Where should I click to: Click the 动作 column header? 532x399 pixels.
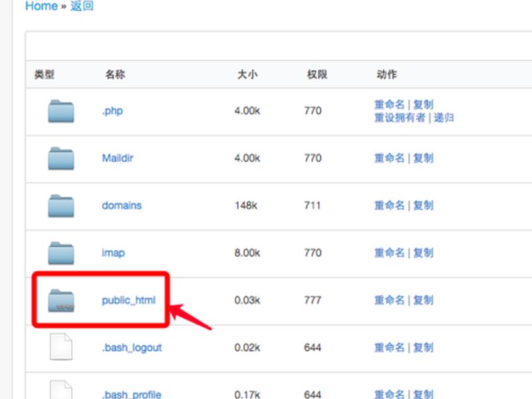(387, 74)
